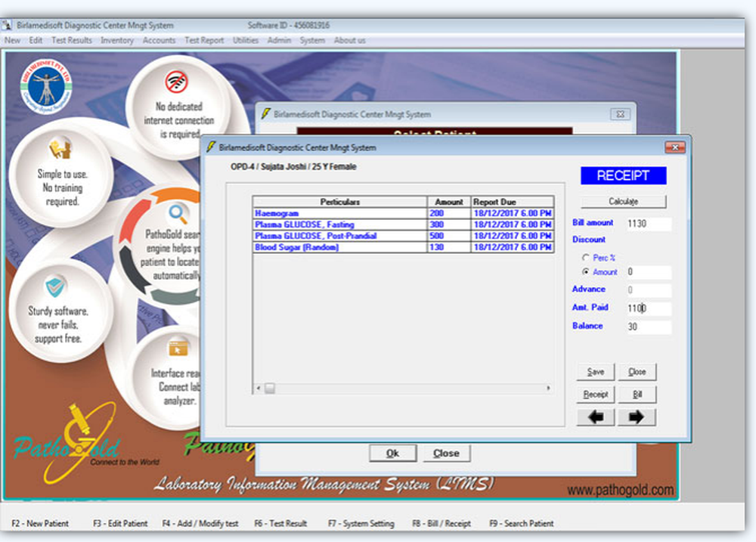This screenshot has width=756, height=542.
Task: Click the blue RECEIPT banner
Action: 624,175
